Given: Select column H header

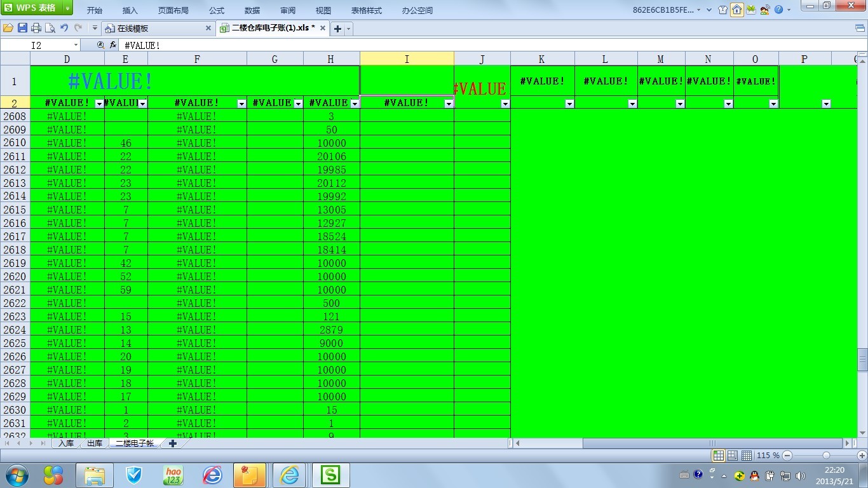Looking at the screenshot, I should tap(331, 58).
